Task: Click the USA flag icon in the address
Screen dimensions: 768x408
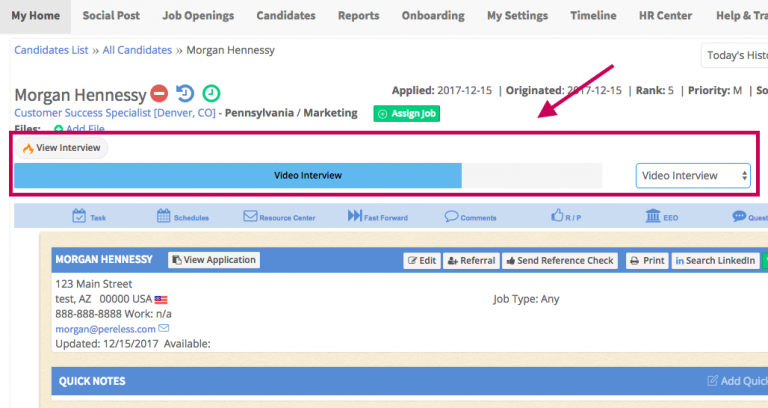Action: pos(161,299)
